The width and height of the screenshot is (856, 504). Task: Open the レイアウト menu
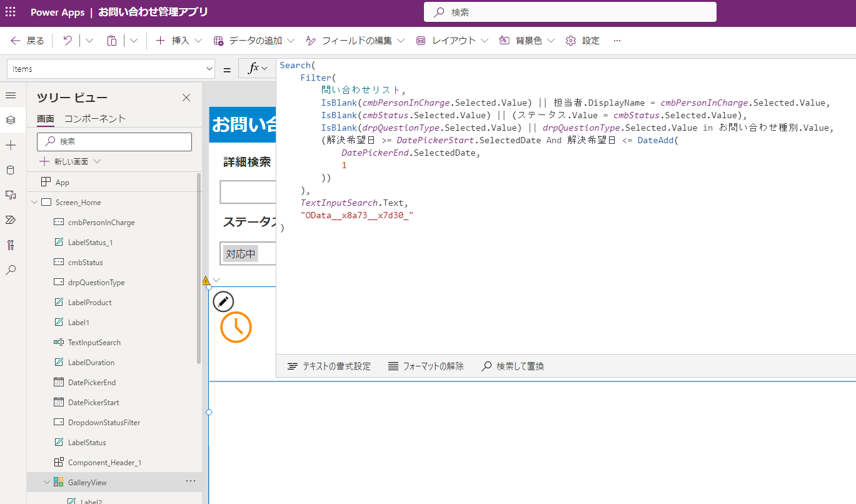point(453,41)
